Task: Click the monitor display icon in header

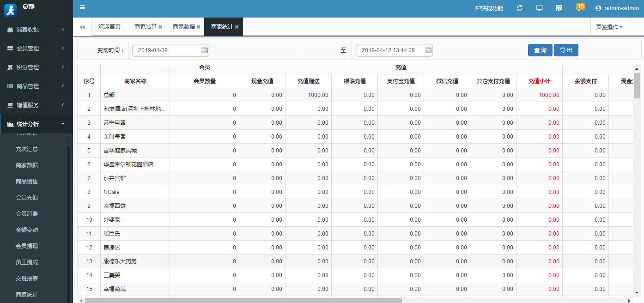Action: pyautogui.click(x=539, y=8)
